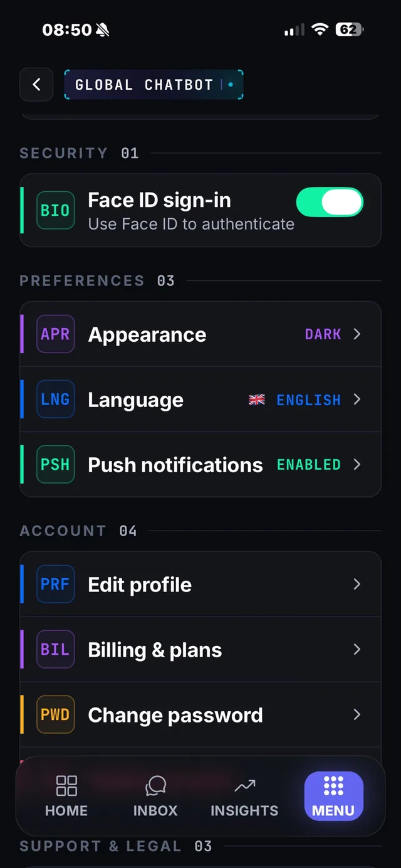
Task: Tap the BIL billing badge icon
Action: pos(55,650)
